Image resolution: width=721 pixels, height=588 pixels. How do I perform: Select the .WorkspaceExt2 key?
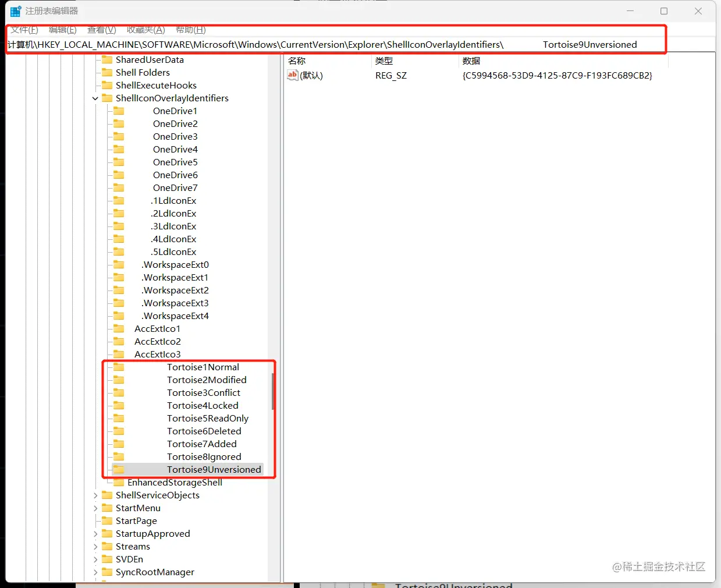tap(175, 290)
